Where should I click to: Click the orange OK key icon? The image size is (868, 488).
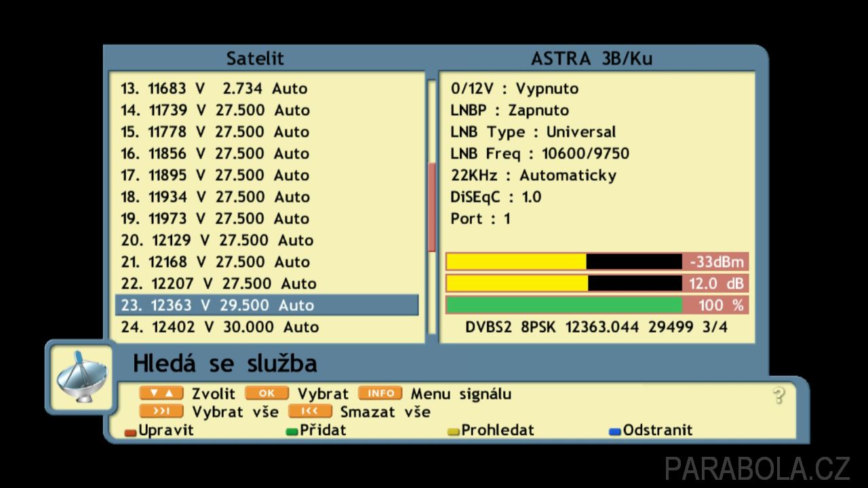tap(267, 393)
